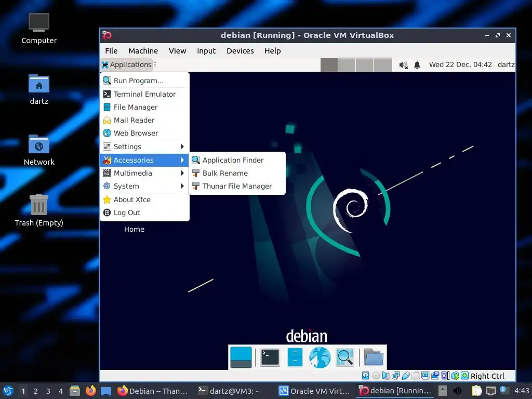The height and width of the screenshot is (399, 532).
Task: Select Run Program... from the Applications menu
Action: point(144,81)
